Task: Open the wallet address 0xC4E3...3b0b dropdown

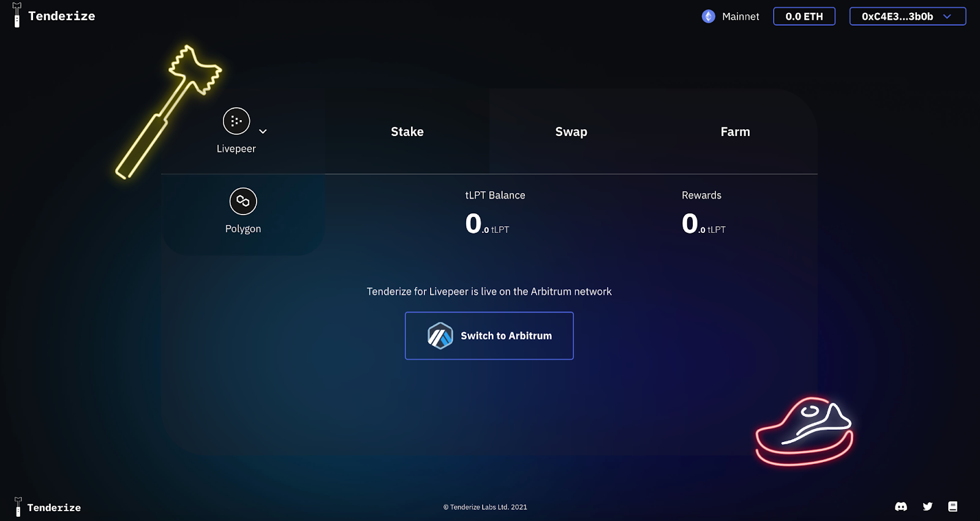Action: pyautogui.click(x=908, y=17)
